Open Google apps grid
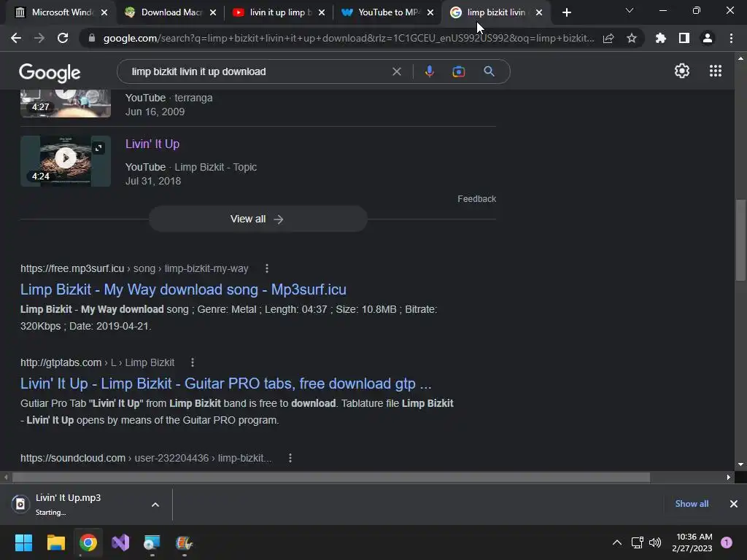The width and height of the screenshot is (747, 560). point(716,71)
